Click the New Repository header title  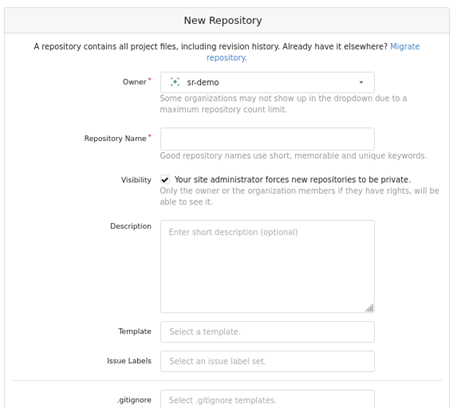223,20
